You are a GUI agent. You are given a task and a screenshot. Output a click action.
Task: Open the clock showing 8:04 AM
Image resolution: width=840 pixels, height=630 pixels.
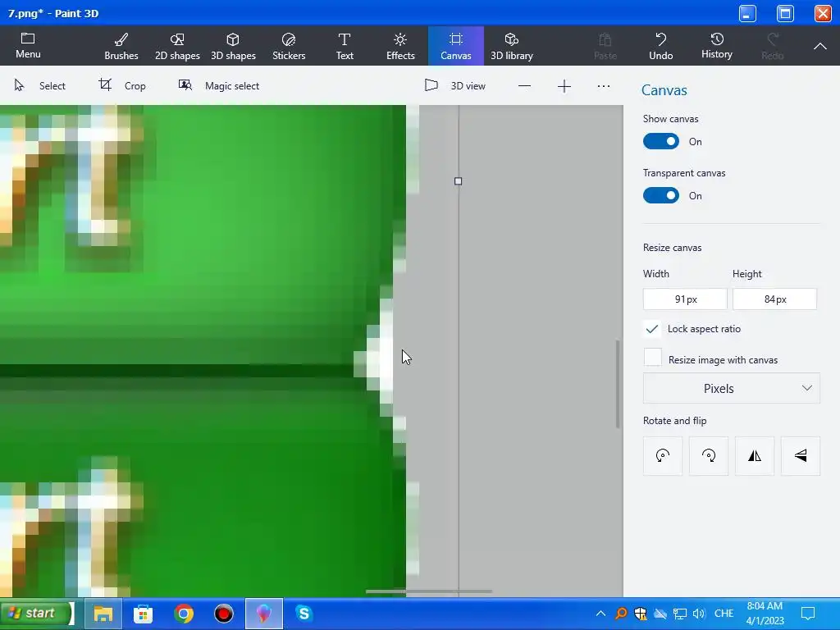click(765, 614)
